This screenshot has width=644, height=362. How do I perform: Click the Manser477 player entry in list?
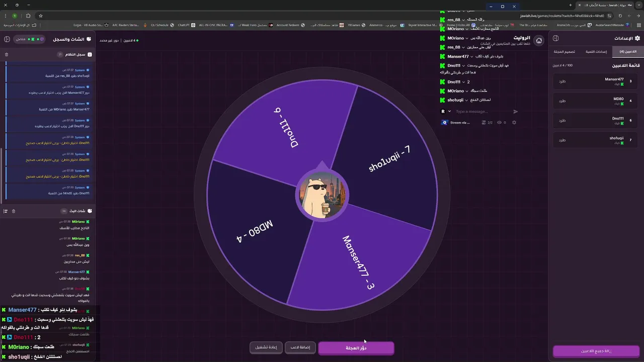coord(595,81)
